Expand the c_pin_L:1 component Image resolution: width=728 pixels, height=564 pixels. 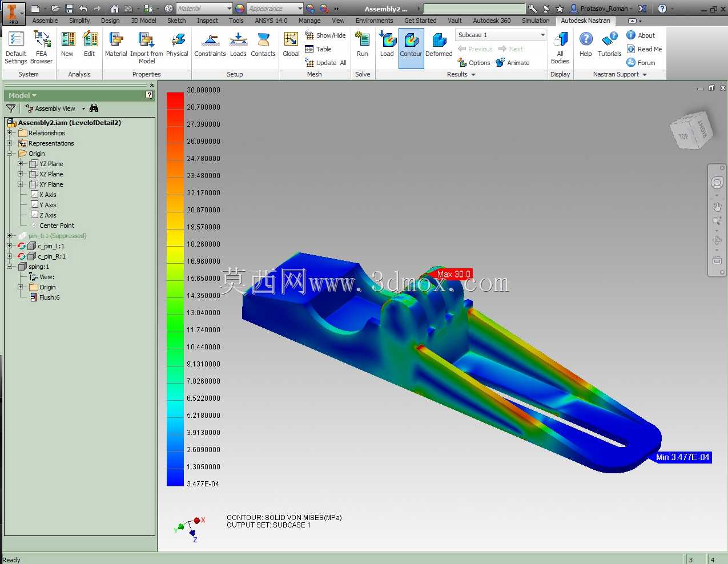pyautogui.click(x=9, y=246)
